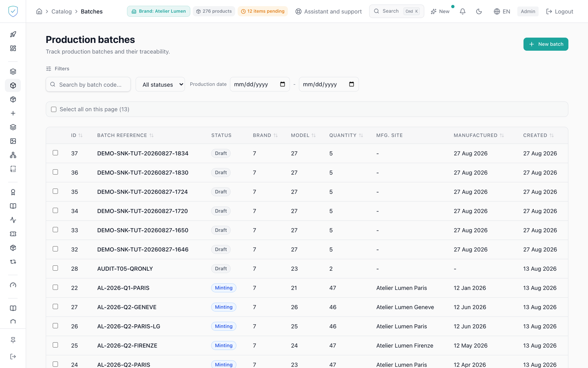588x368 pixels.
Task: Open notifications bell
Action: coord(463,11)
